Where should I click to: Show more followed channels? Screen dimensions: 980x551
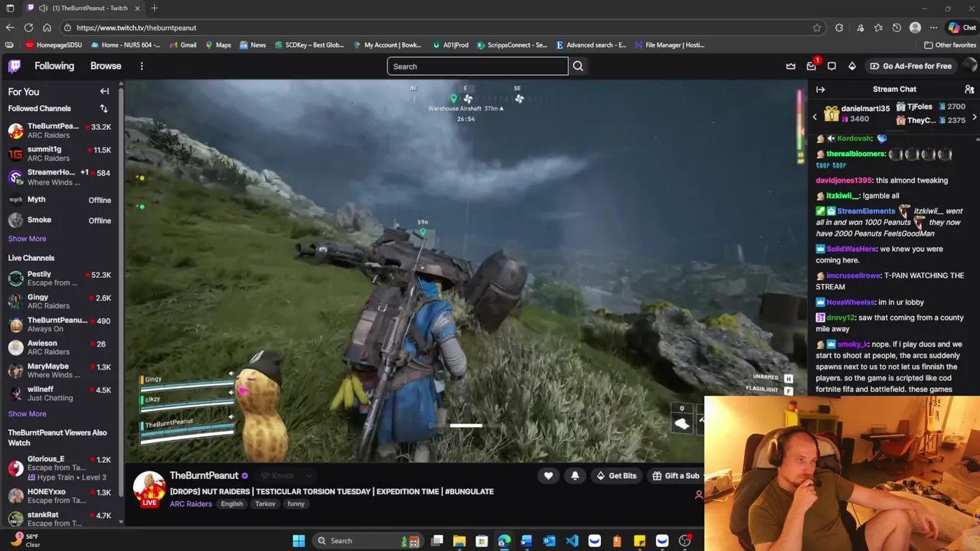[27, 239]
